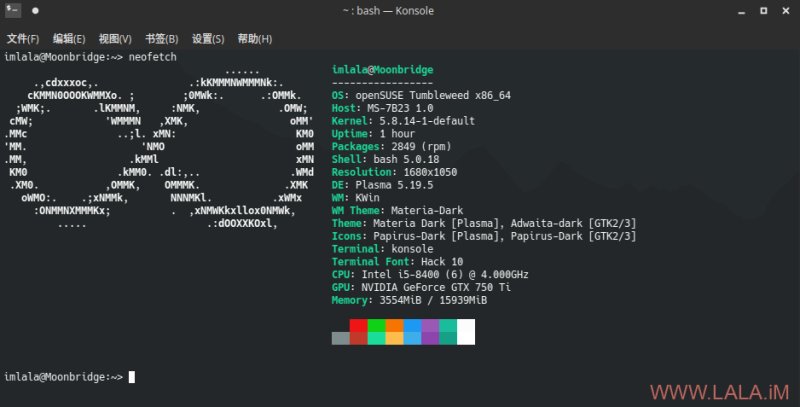The image size is (800, 407).
Task: Open the 帮助(H) menu
Action: (x=255, y=39)
